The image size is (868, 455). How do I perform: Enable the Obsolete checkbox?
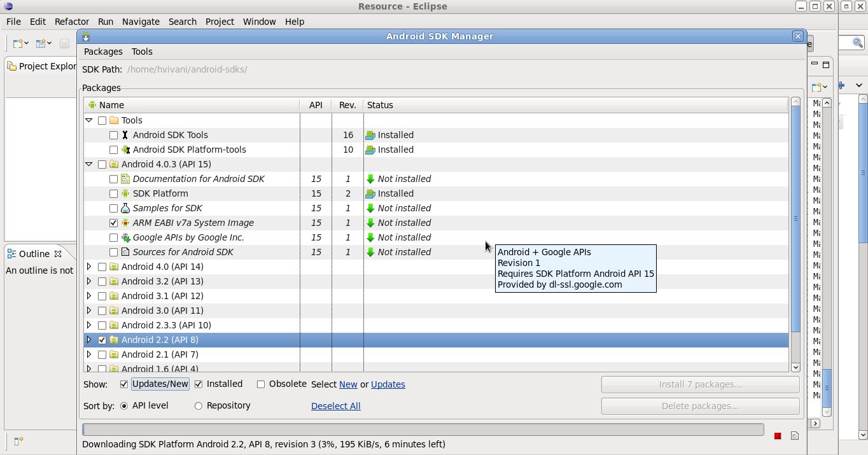pos(261,384)
